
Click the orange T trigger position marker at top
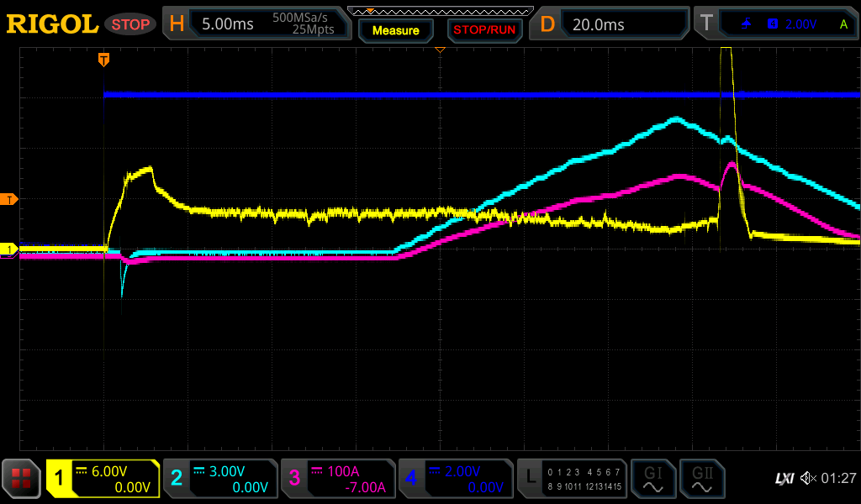point(104,59)
